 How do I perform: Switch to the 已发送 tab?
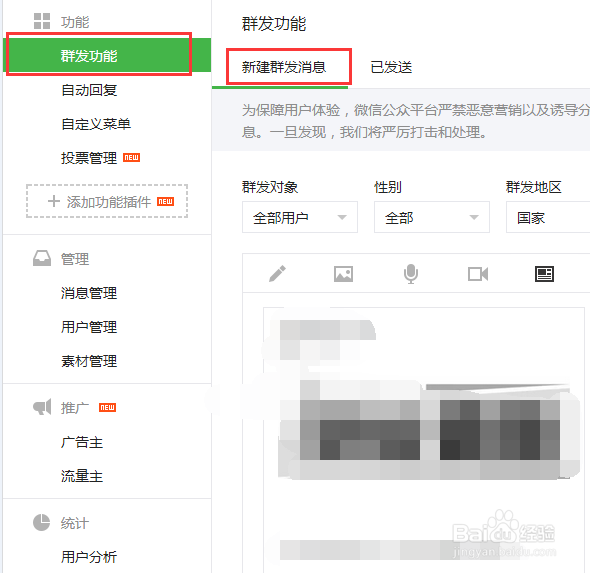click(x=391, y=67)
